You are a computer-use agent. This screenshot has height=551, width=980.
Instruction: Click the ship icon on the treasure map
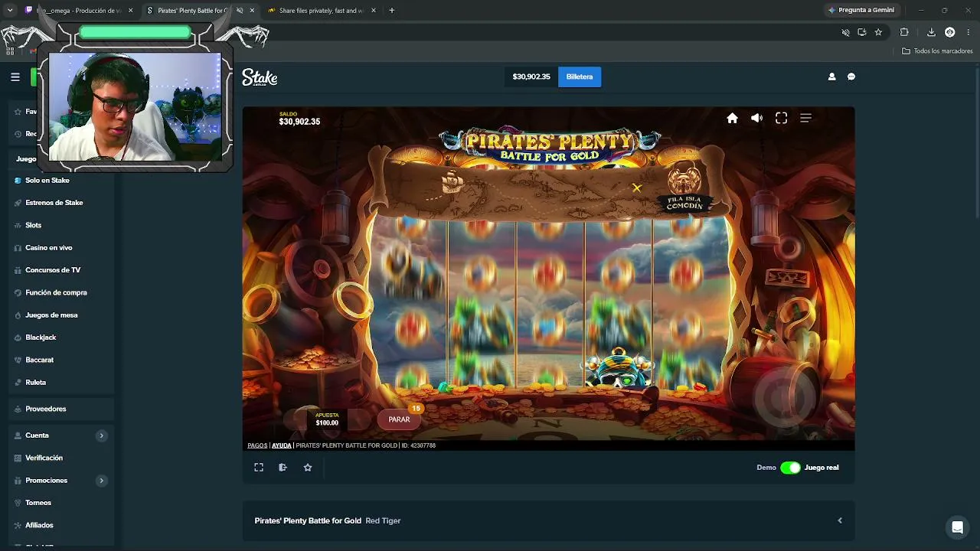coord(452,183)
